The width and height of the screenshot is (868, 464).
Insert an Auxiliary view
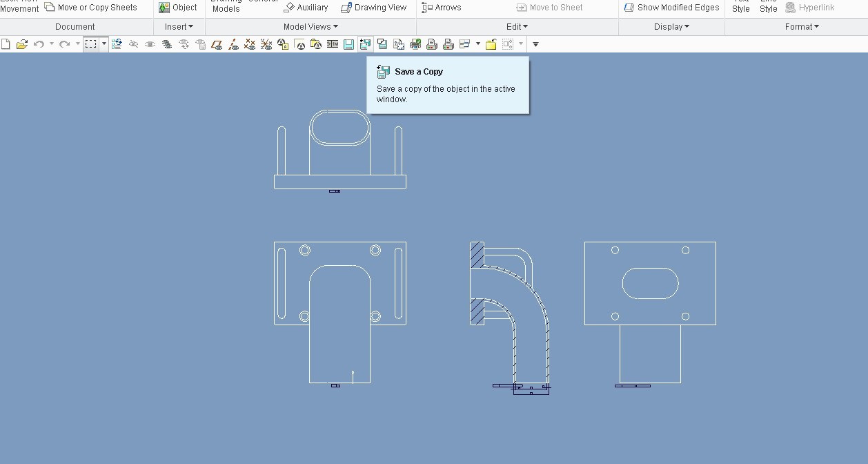(306, 8)
